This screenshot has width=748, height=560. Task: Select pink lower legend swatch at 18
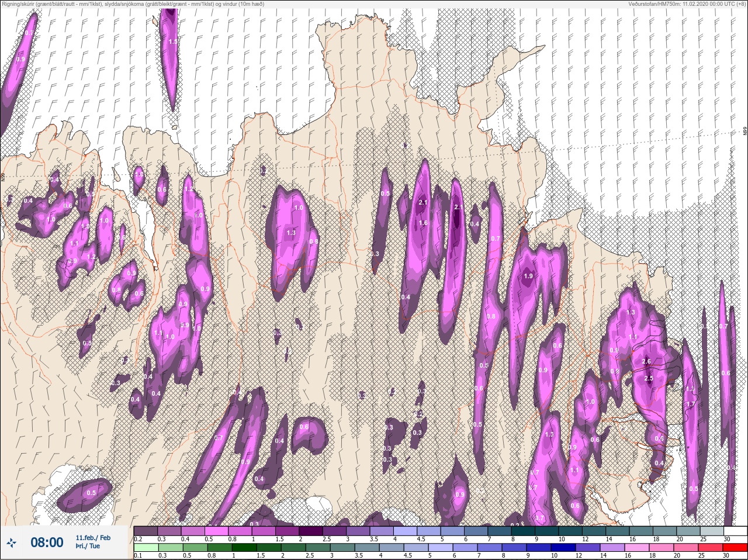pos(661,548)
